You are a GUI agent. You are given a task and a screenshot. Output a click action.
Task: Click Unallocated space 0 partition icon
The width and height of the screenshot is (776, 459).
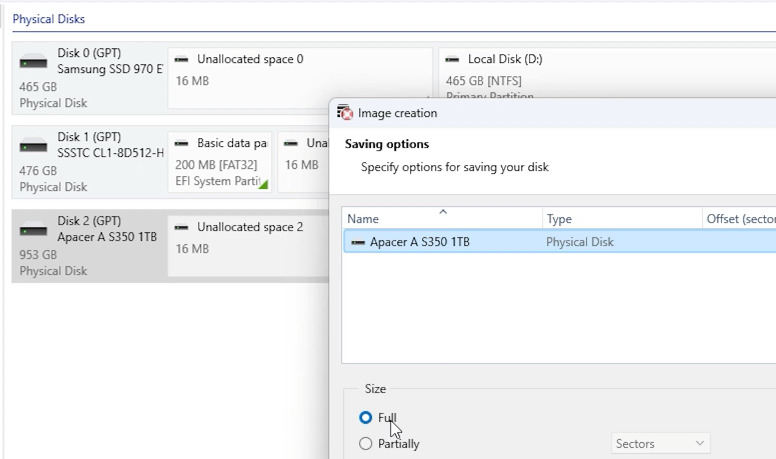coord(182,59)
